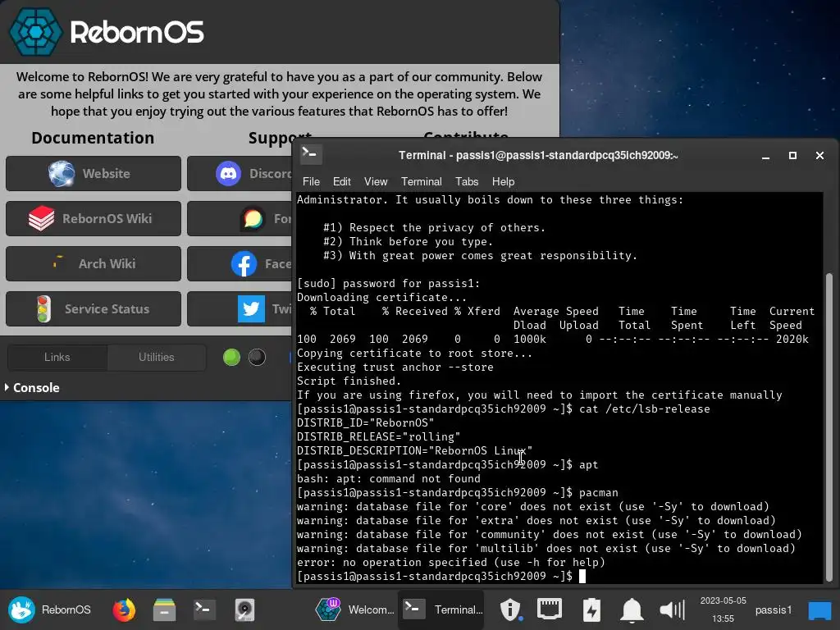This screenshot has height=630, width=840.
Task: Click the forum chat bubble icon
Action: pos(253,218)
